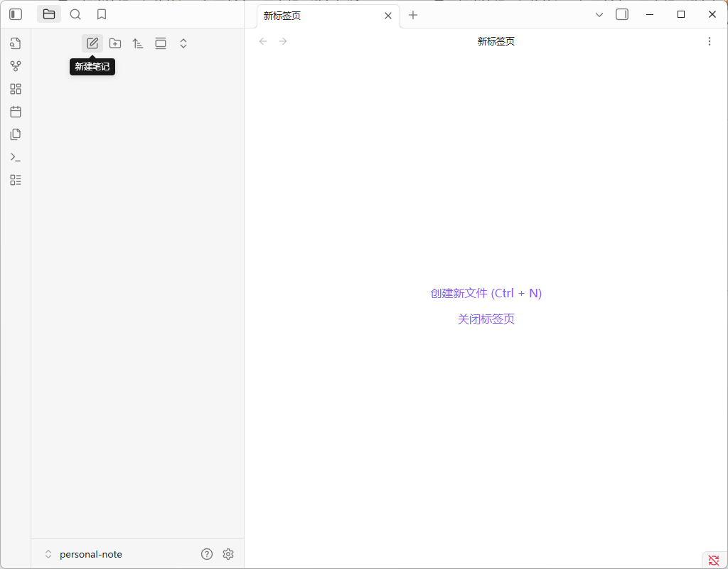Open the terminal from the left ribbon
Screen dimensions: 728x569
click(16, 157)
